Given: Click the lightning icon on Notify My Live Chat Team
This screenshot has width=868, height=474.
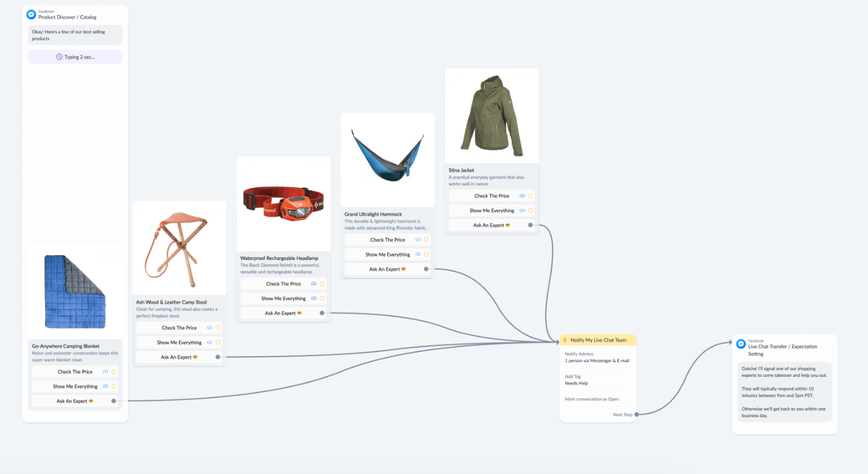Looking at the screenshot, I should click(x=565, y=340).
